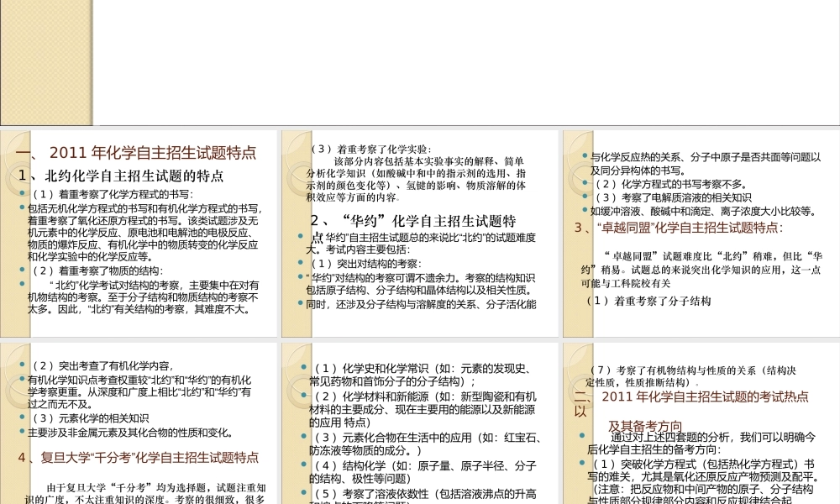
Task: Open the blank slide with beige left strip
Action: [x=420, y=63]
